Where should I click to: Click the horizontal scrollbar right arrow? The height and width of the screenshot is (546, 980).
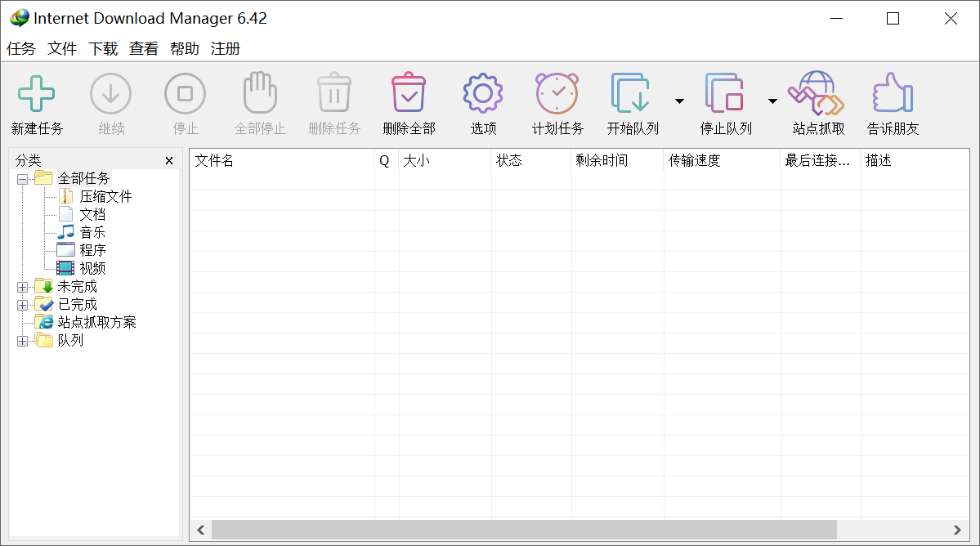click(x=957, y=530)
